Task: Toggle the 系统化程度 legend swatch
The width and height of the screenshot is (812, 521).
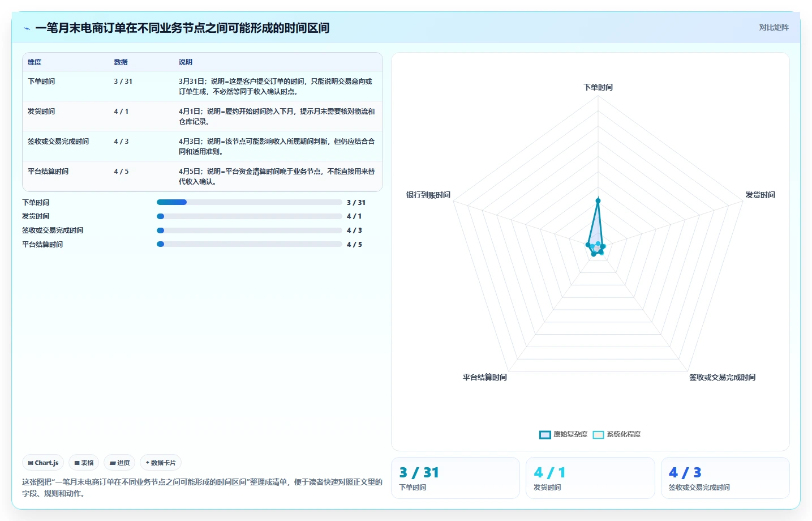Action: click(x=598, y=435)
